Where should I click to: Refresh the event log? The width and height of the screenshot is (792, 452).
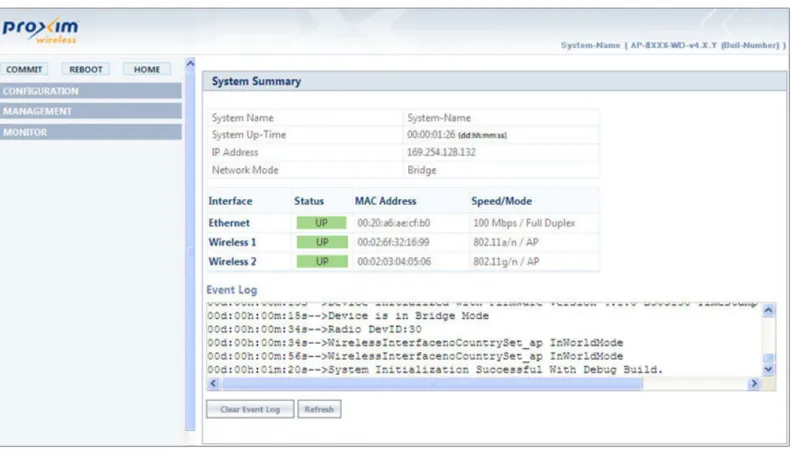[319, 409]
